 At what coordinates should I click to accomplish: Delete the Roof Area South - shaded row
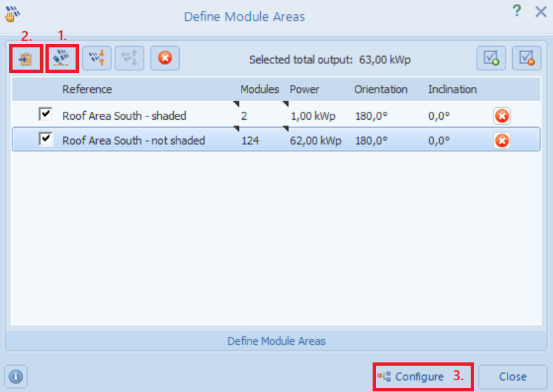tap(502, 116)
